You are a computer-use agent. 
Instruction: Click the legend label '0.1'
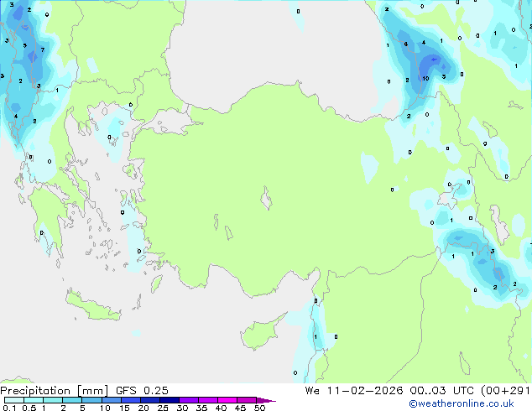coord(9,408)
